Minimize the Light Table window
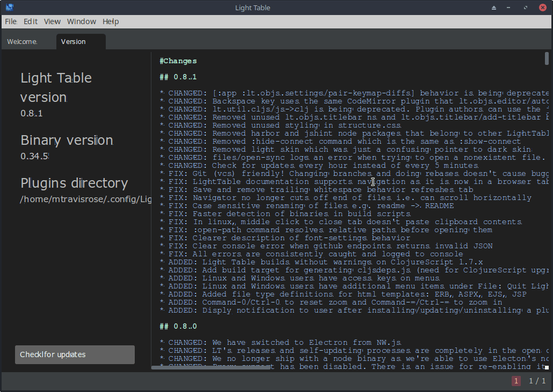 (508, 8)
